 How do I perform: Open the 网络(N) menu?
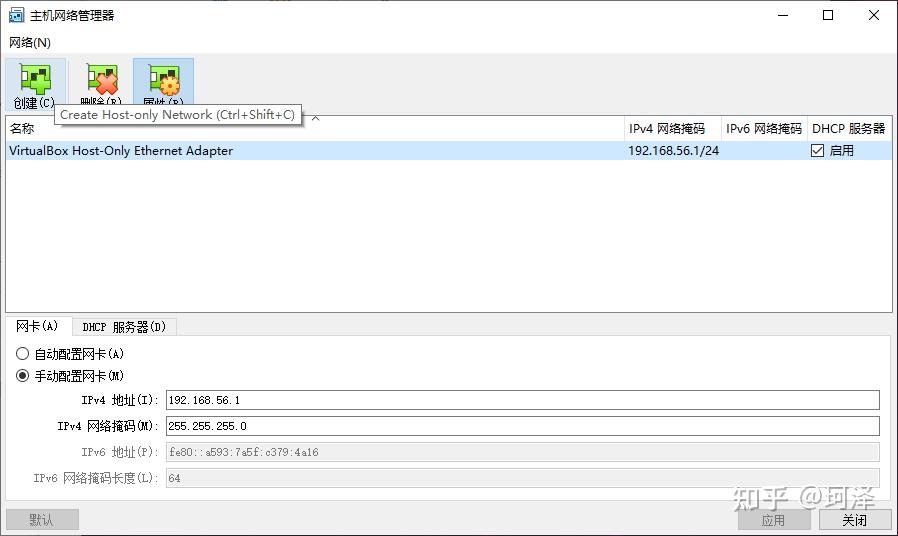[x=30, y=42]
